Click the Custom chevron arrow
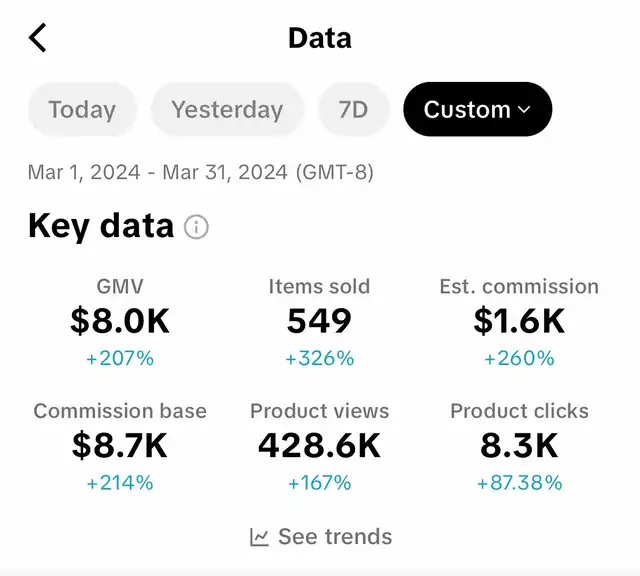The width and height of the screenshot is (640, 576). coord(525,110)
